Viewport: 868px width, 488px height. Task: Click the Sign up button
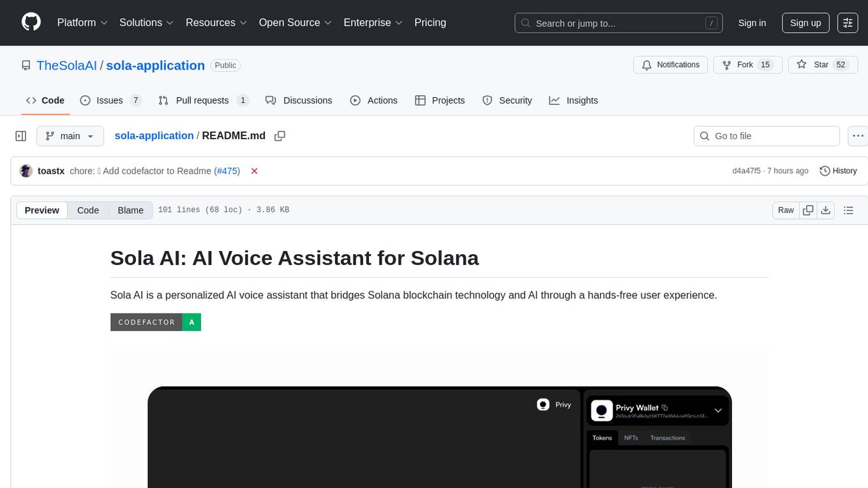[805, 23]
